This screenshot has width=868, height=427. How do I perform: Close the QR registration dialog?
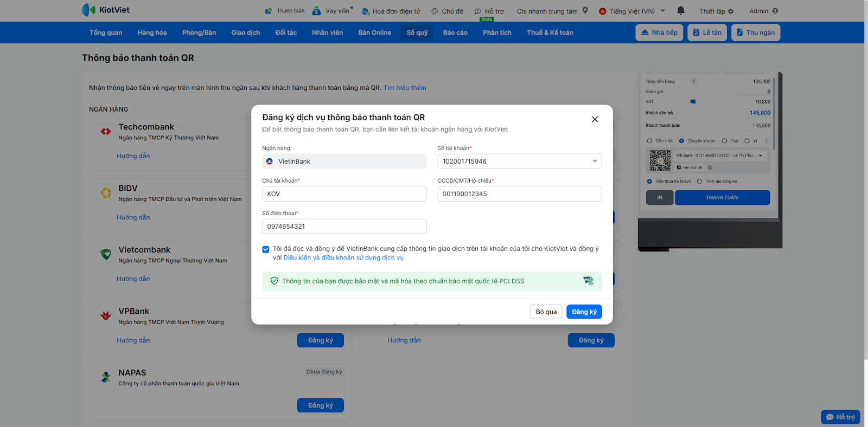click(595, 119)
